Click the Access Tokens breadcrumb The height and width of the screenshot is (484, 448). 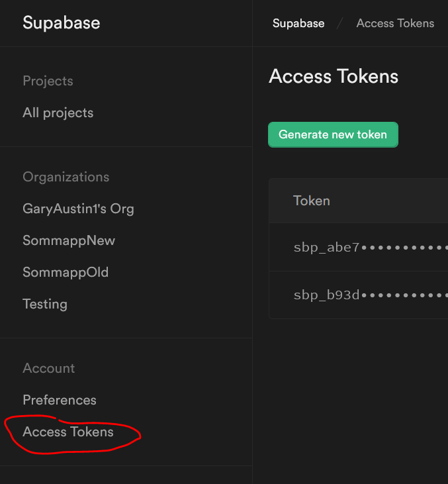395,23
